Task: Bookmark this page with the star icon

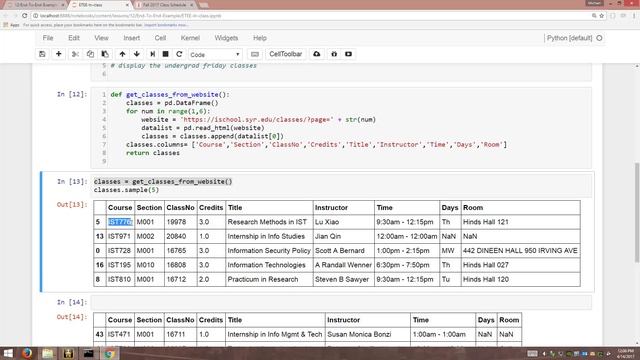Action: pyautogui.click(x=602, y=16)
